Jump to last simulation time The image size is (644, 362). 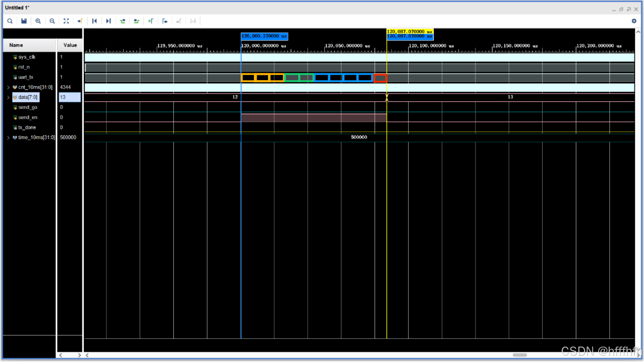108,21
